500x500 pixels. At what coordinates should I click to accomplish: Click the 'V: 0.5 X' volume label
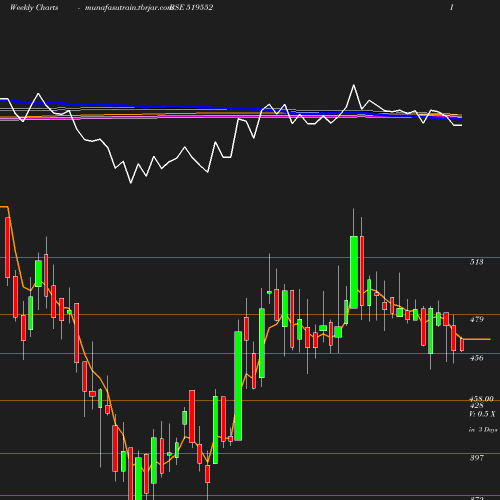482,414
